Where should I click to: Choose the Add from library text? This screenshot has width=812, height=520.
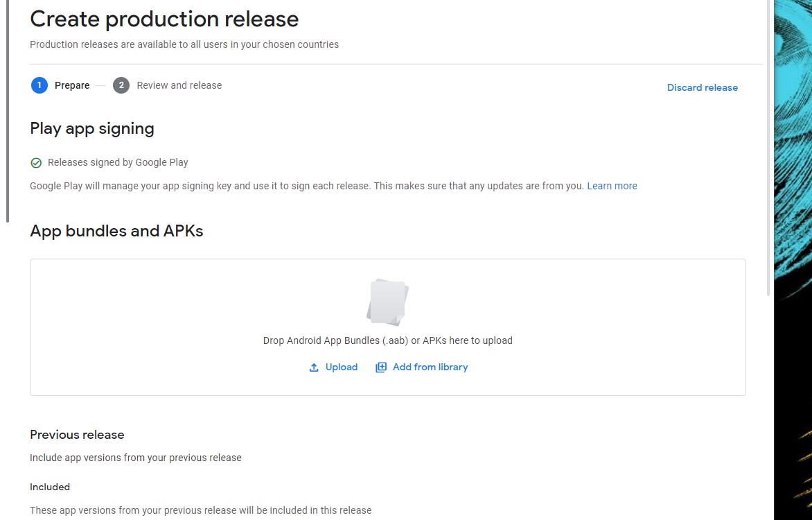point(430,367)
